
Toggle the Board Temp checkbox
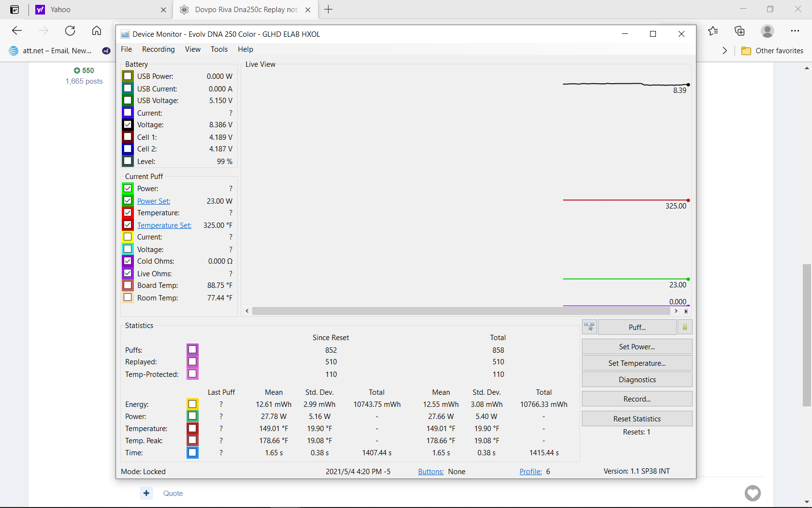tap(128, 285)
